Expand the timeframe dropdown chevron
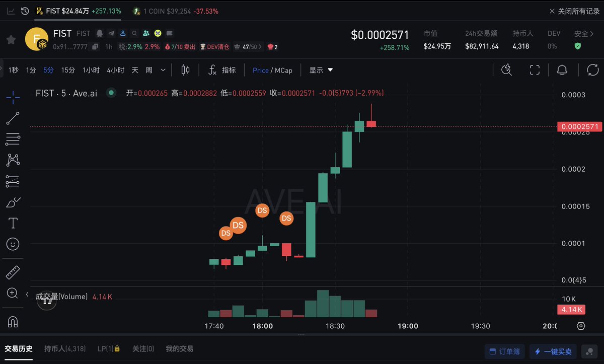This screenshot has width=604, height=364. click(x=163, y=70)
